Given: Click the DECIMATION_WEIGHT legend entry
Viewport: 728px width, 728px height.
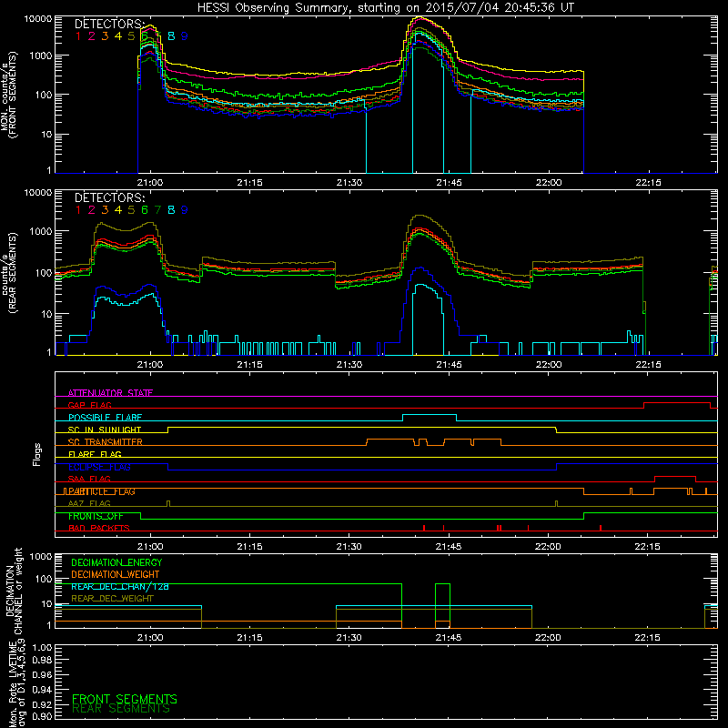Looking at the screenshot, I should pyautogui.click(x=116, y=575).
